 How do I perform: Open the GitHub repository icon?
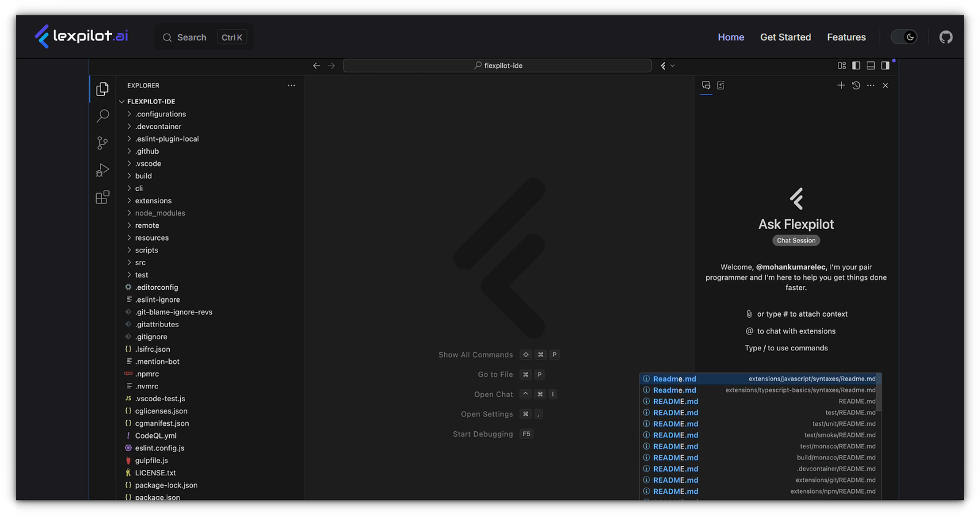(946, 37)
